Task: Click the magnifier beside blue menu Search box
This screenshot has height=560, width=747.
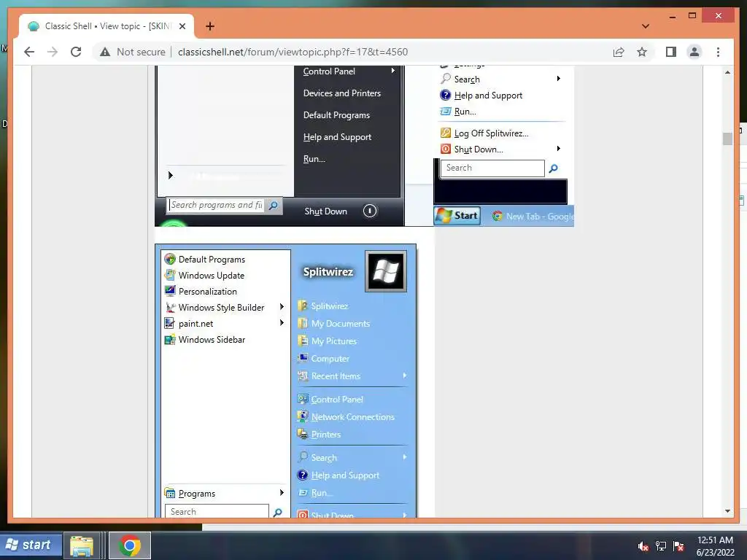Action: click(278, 513)
